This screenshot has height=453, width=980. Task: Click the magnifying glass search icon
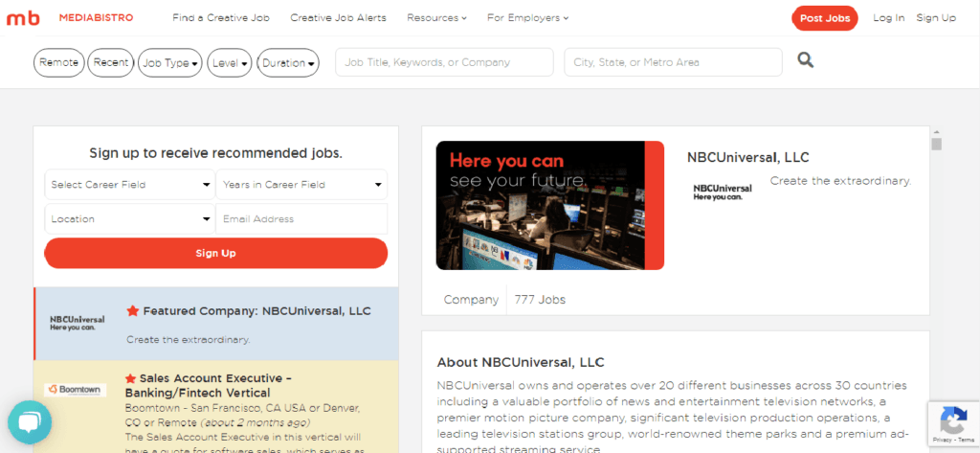pyautogui.click(x=806, y=61)
